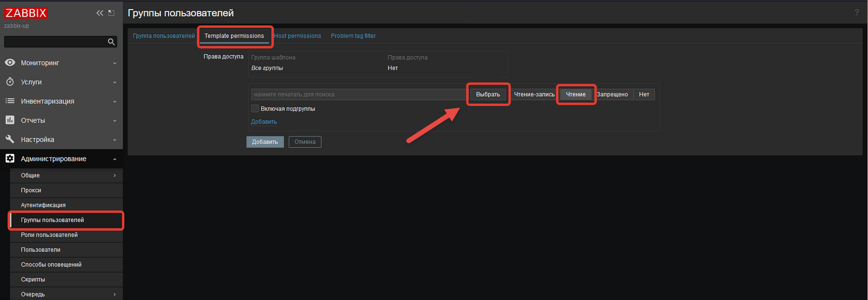Click the Настройка wrench icon
The image size is (868, 300).
[10, 139]
